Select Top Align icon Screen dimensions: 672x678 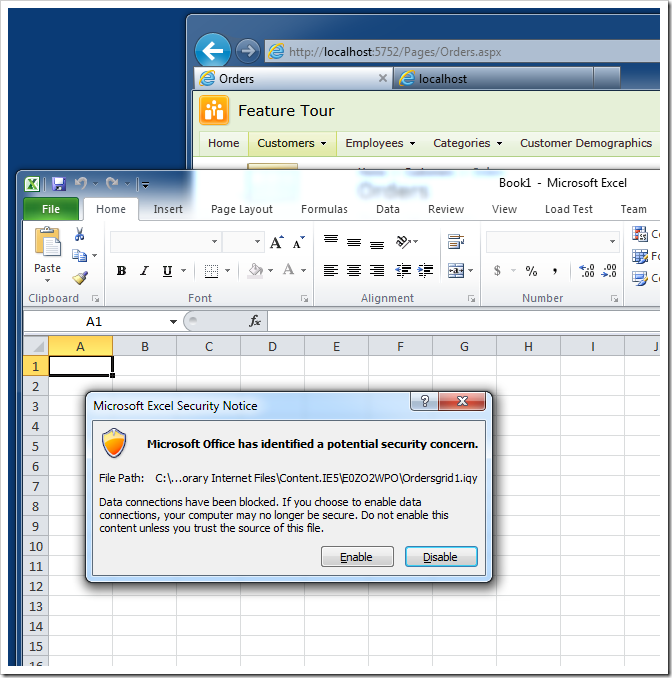(x=331, y=240)
